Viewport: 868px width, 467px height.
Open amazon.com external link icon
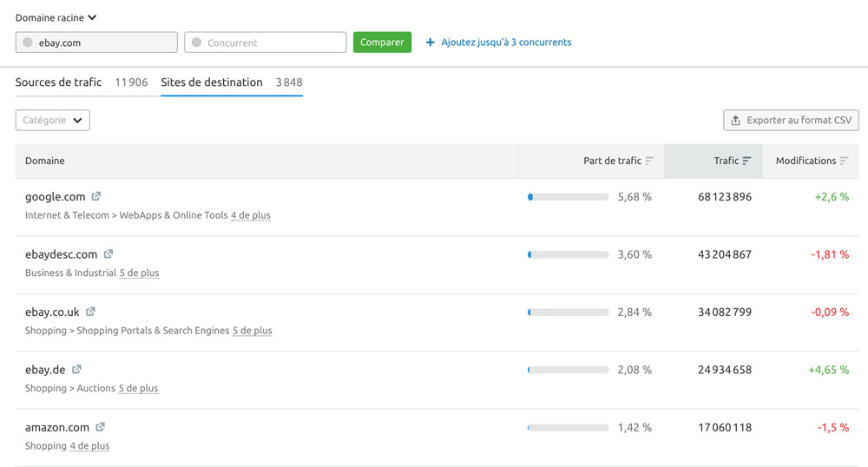click(x=100, y=427)
